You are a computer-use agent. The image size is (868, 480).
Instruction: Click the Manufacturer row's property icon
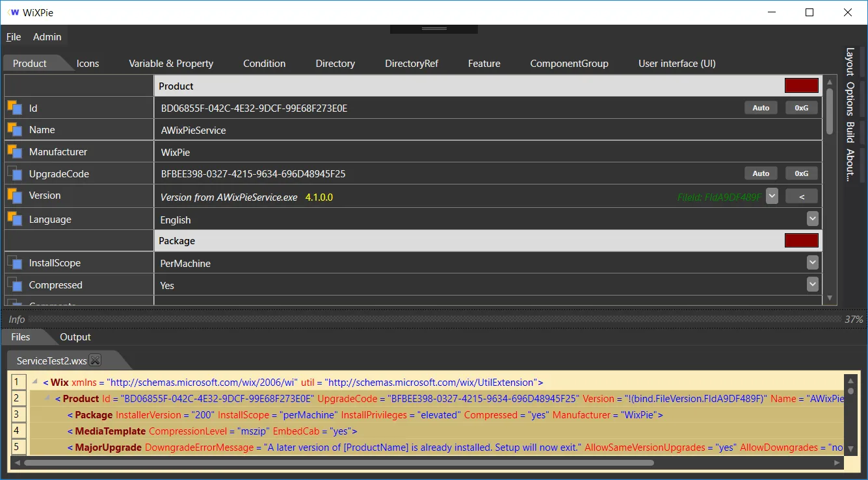tap(14, 151)
